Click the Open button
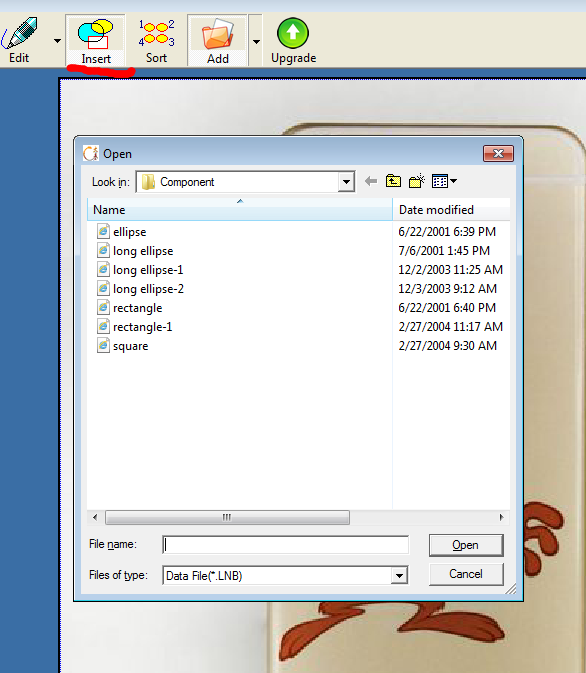 (466, 545)
